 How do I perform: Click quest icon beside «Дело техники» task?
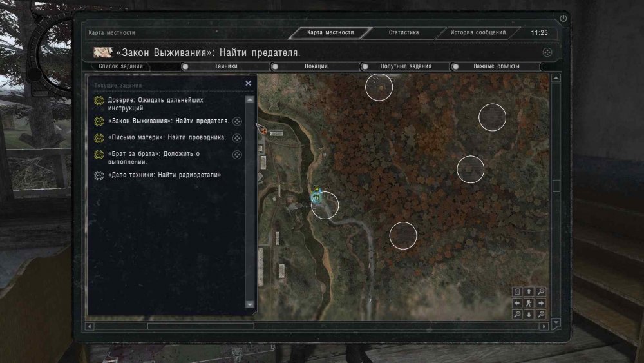click(x=99, y=175)
